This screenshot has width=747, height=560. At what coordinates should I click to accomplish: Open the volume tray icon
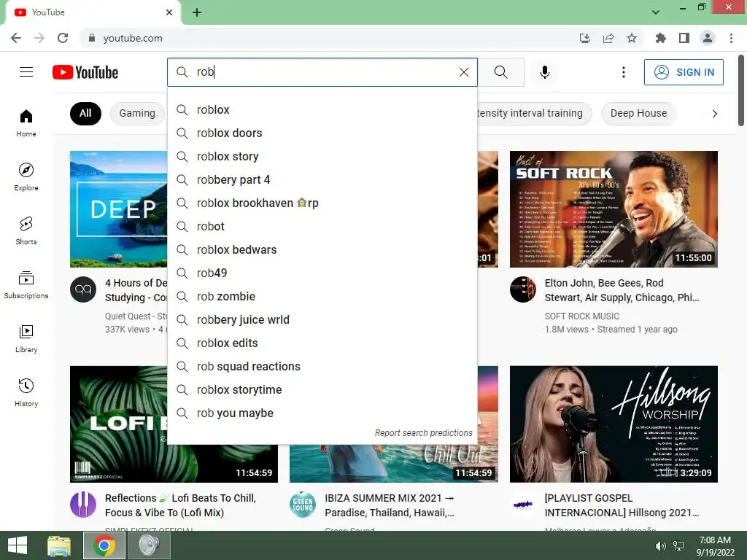pos(660,545)
